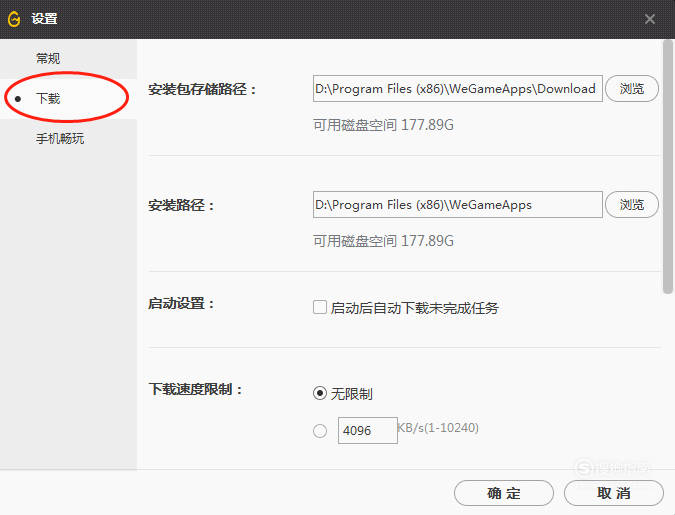
Task: Click the 安装路径 label
Action: 182,205
